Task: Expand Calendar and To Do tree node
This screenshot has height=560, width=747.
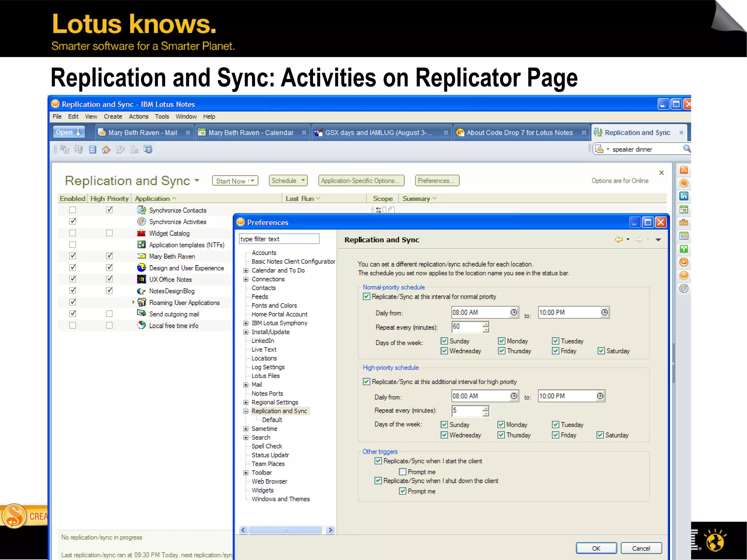Action: point(246,270)
